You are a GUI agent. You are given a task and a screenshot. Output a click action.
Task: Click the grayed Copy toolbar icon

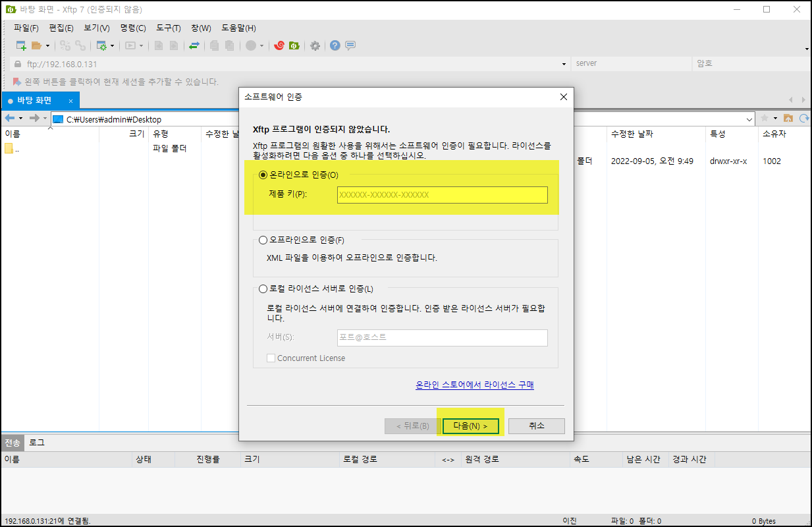pos(215,45)
